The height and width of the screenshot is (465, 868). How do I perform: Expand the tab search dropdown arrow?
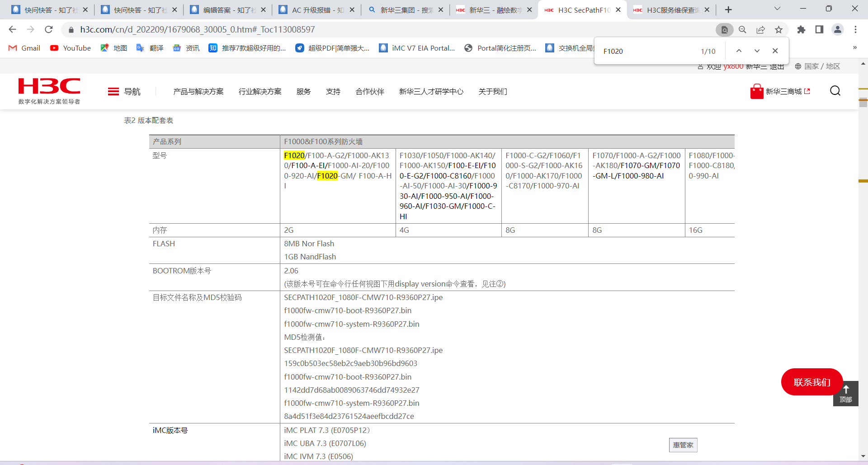(777, 9)
